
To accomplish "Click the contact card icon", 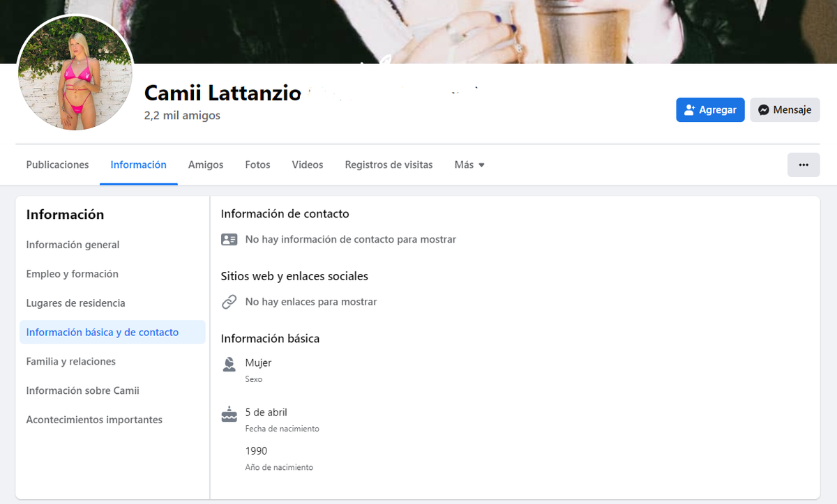I will point(229,239).
